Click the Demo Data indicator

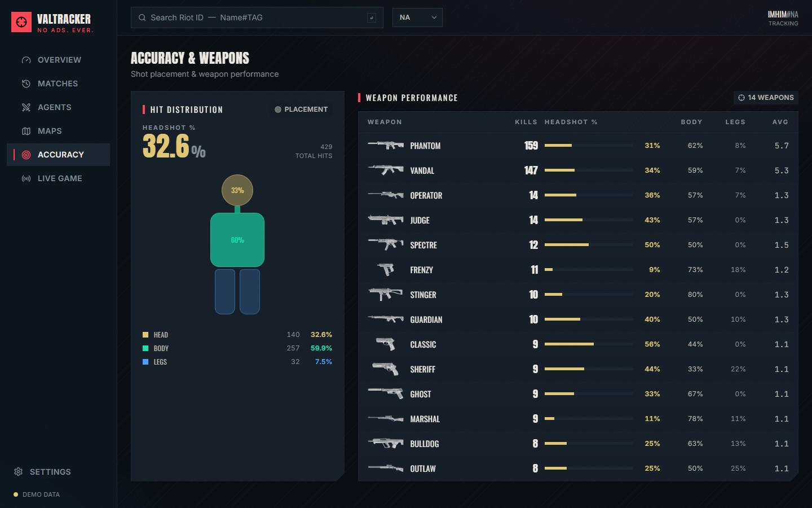pyautogui.click(x=37, y=494)
